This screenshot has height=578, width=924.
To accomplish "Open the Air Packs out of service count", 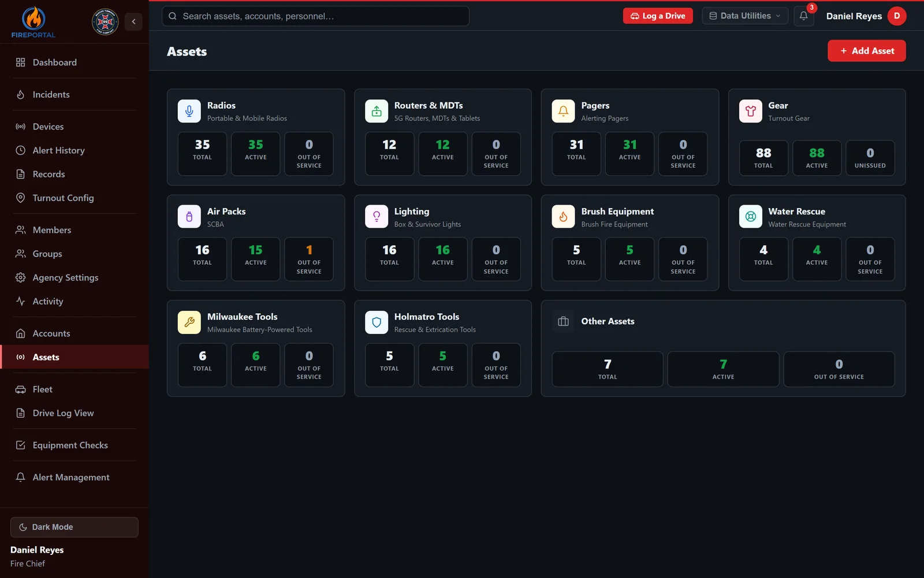I will click(x=309, y=259).
